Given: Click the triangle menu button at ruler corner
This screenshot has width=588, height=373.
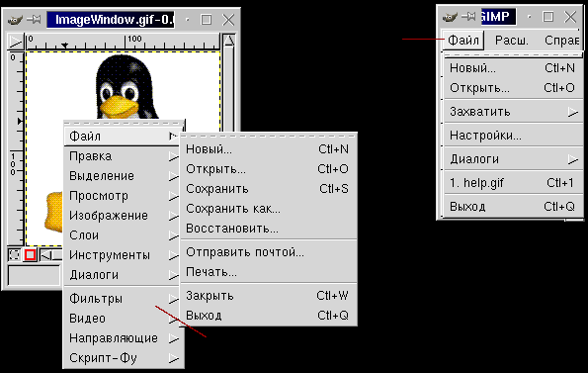Looking at the screenshot, I should point(16,42).
